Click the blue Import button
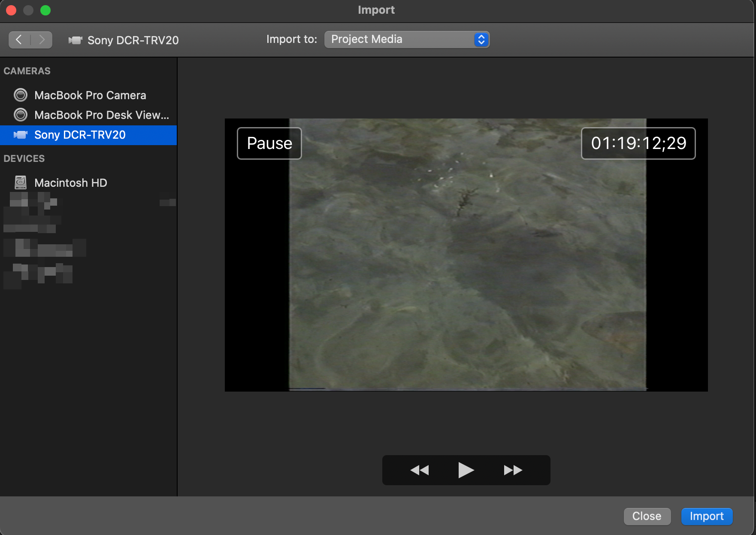This screenshot has width=756, height=535. tap(706, 516)
